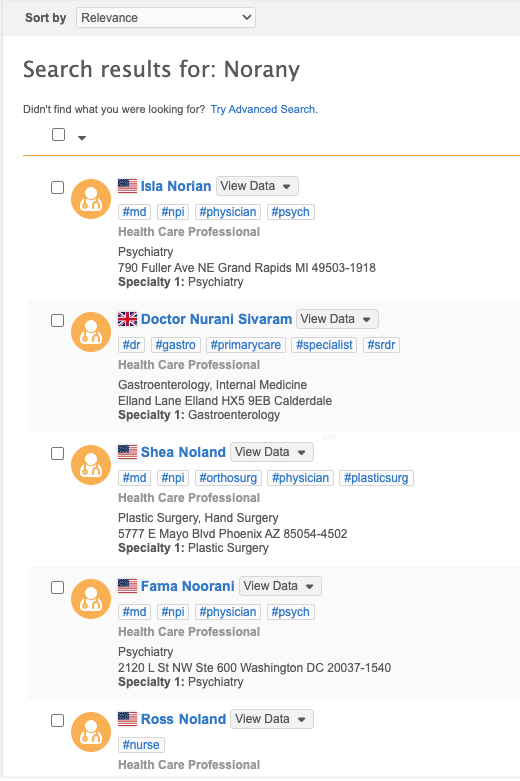This screenshot has width=520, height=781.
Task: Open the Sort by Relevance dropdown
Action: 166,17
